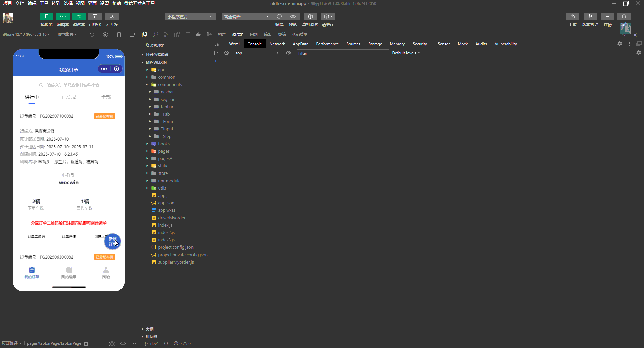This screenshot has height=348, width=644.
Task: Open the clear cache (清缓存) dropdown
Action: (328, 16)
